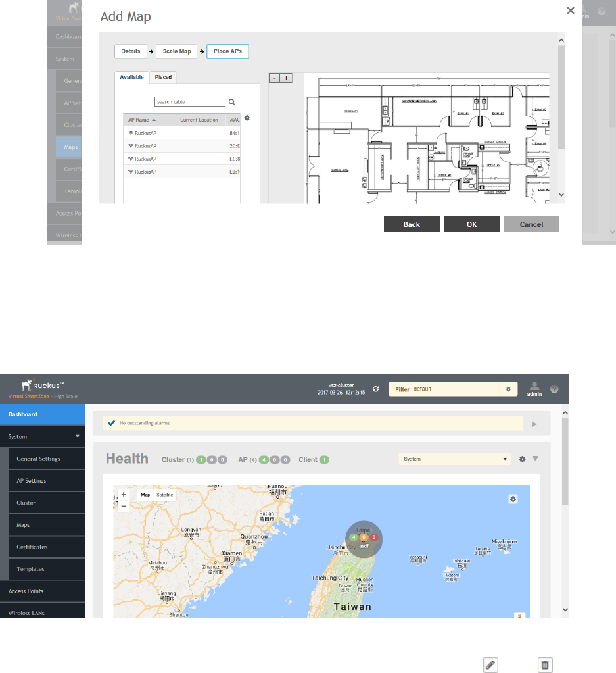Switch map to Satellite view

coord(165,495)
